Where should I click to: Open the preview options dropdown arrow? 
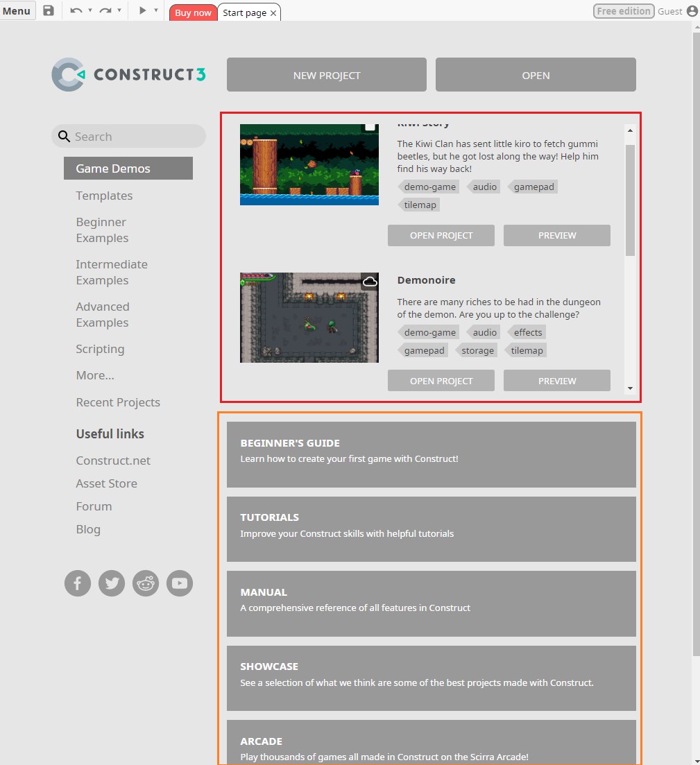155,10
